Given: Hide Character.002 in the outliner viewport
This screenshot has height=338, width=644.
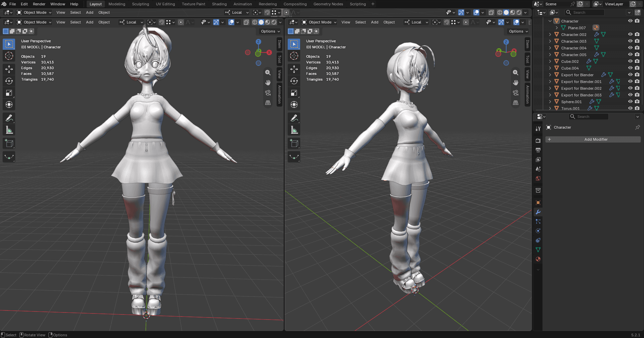Looking at the screenshot, I should coord(630,34).
